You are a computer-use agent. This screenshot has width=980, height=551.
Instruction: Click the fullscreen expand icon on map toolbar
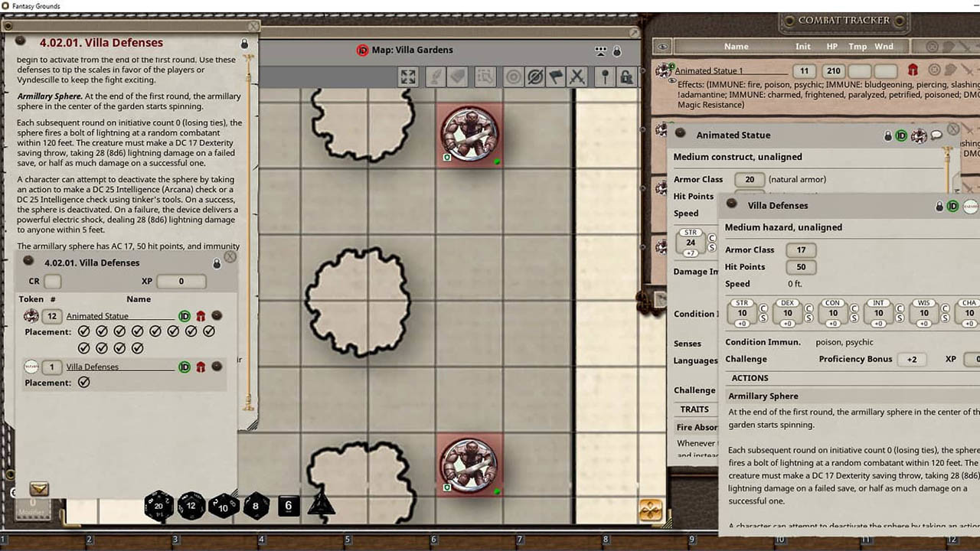point(408,77)
